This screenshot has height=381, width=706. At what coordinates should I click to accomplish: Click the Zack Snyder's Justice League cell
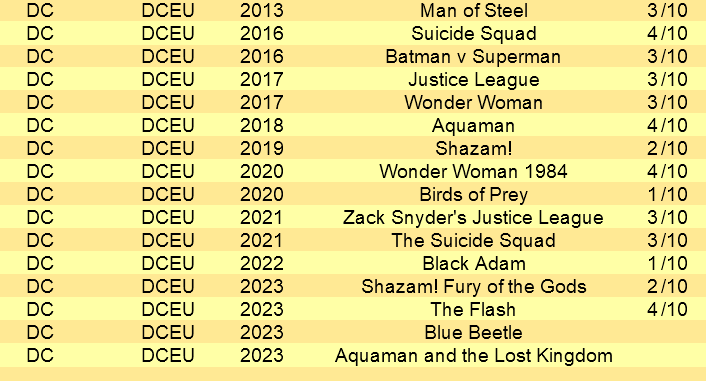tap(473, 217)
